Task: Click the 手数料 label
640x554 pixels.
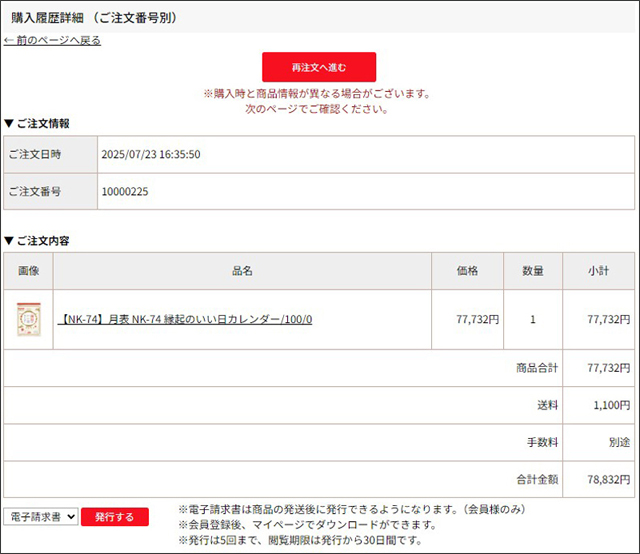Action: (x=542, y=443)
